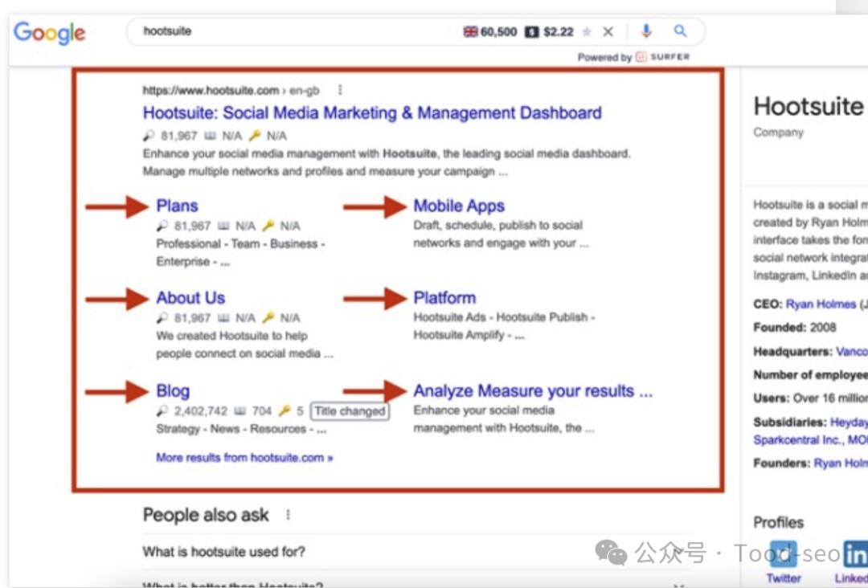Click the 60,500 search volume value
This screenshot has height=588, width=868.
tap(499, 31)
